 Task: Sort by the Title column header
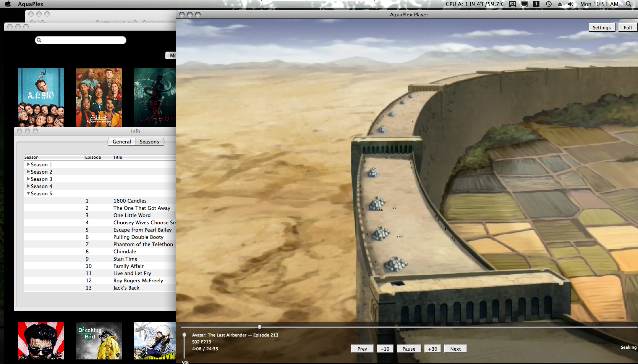(x=144, y=157)
